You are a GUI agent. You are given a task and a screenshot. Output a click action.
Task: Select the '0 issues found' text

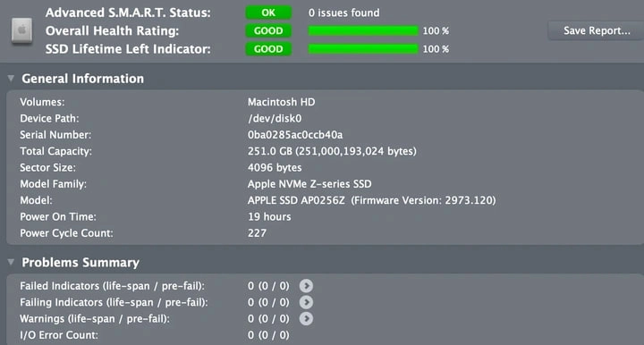click(343, 13)
